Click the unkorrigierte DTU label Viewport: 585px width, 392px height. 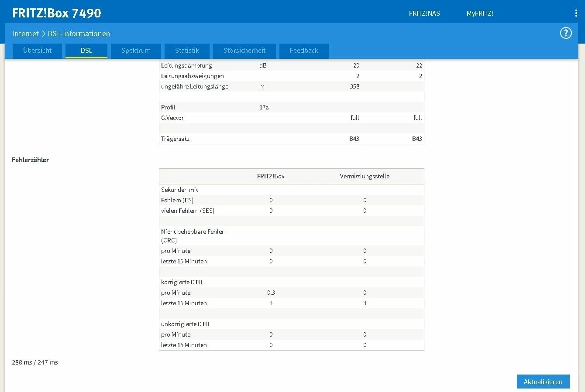(x=185, y=324)
